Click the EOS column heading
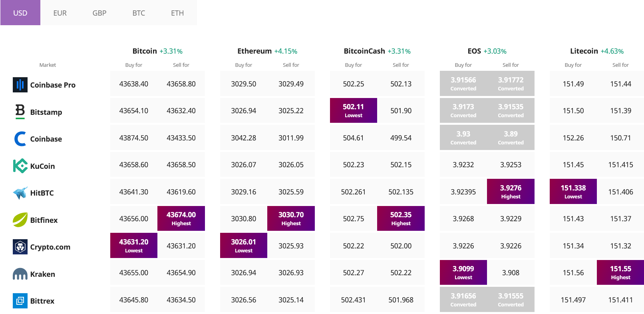This screenshot has width=644, height=314. pyautogui.click(x=474, y=51)
